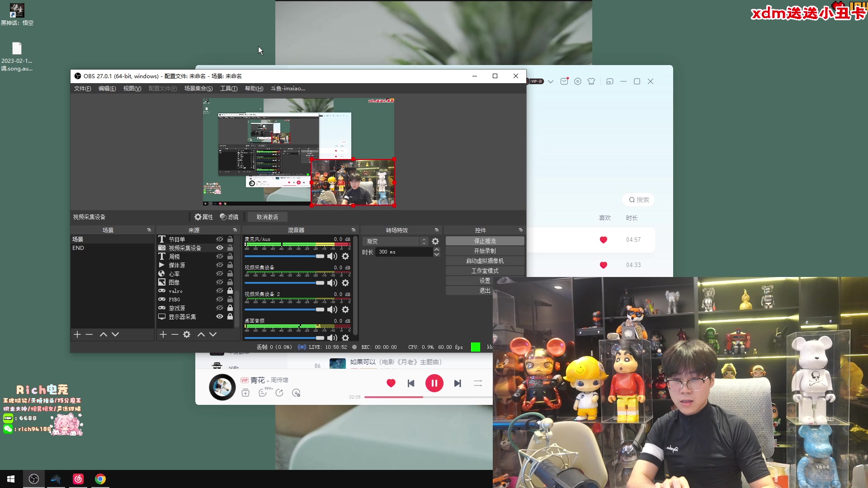Hide the 视频采集设备 source eye
Screen dimensions: 868x488
tap(220, 248)
